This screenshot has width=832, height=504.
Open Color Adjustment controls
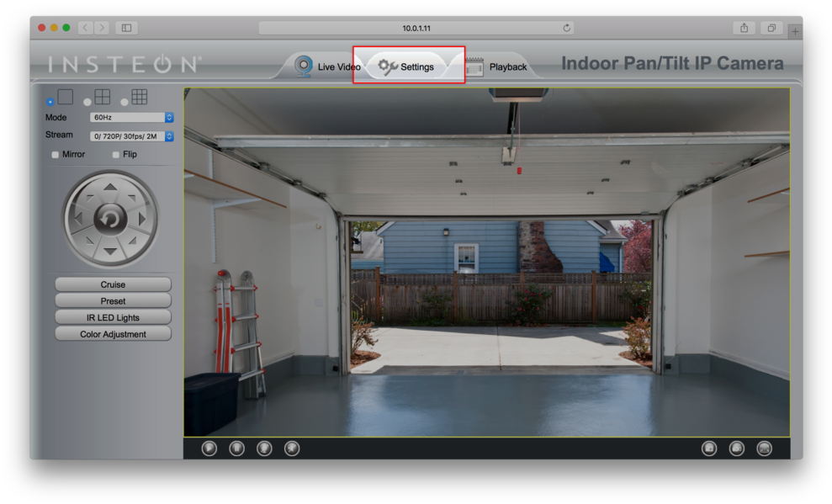112,333
